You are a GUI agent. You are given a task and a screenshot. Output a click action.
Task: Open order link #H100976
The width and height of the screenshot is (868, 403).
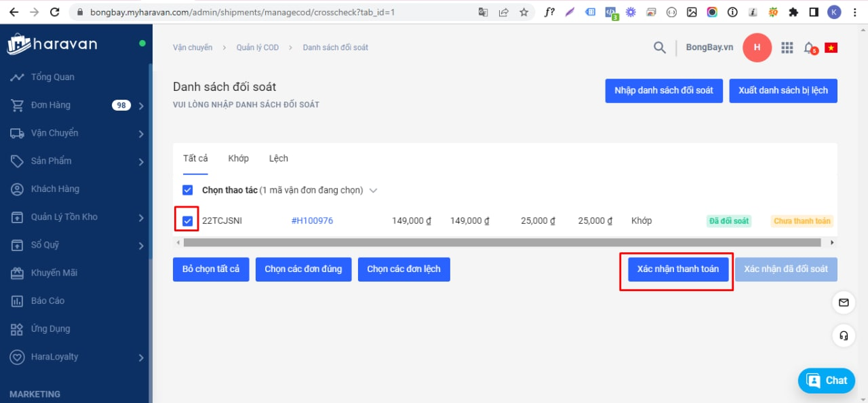pyautogui.click(x=312, y=220)
